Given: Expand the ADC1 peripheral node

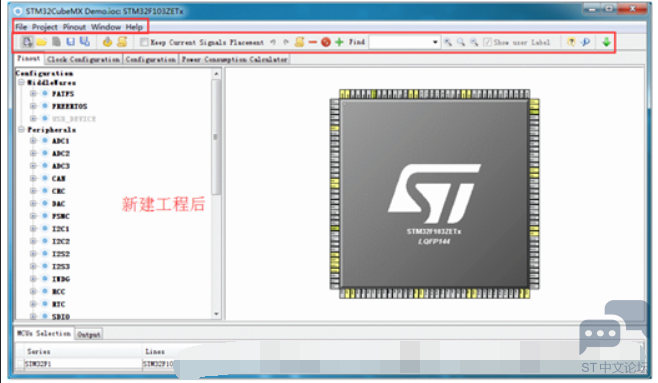Looking at the screenshot, I should click(33, 141).
